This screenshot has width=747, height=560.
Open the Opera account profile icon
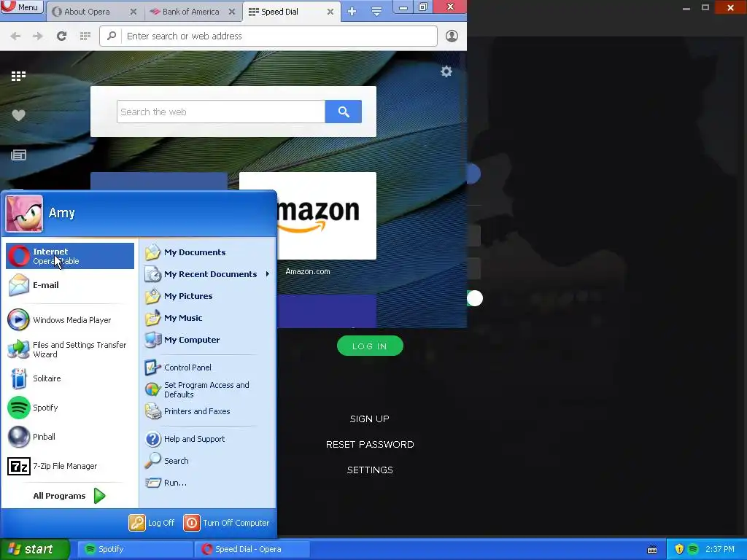click(452, 36)
